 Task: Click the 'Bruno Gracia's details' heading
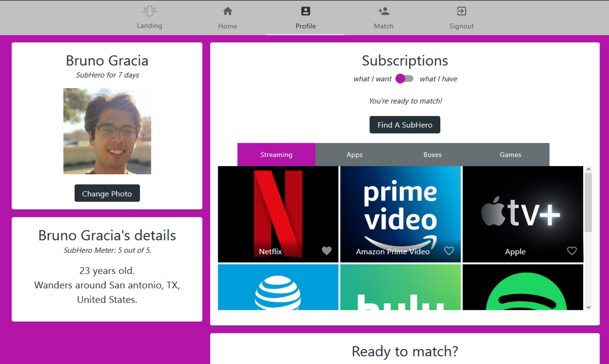(107, 235)
